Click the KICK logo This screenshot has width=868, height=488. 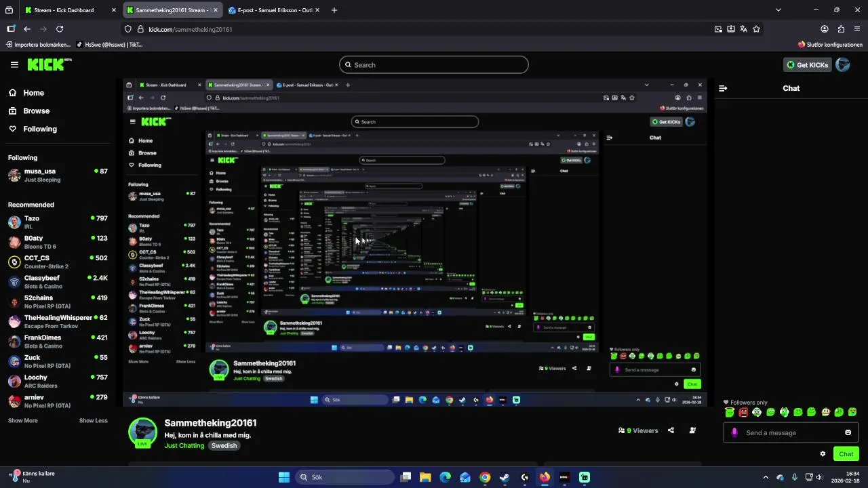(x=49, y=64)
